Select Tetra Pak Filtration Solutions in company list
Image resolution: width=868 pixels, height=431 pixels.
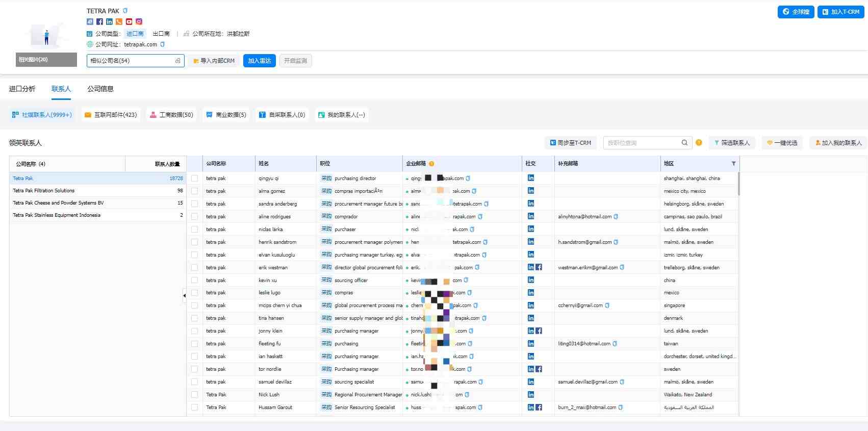pos(98,191)
